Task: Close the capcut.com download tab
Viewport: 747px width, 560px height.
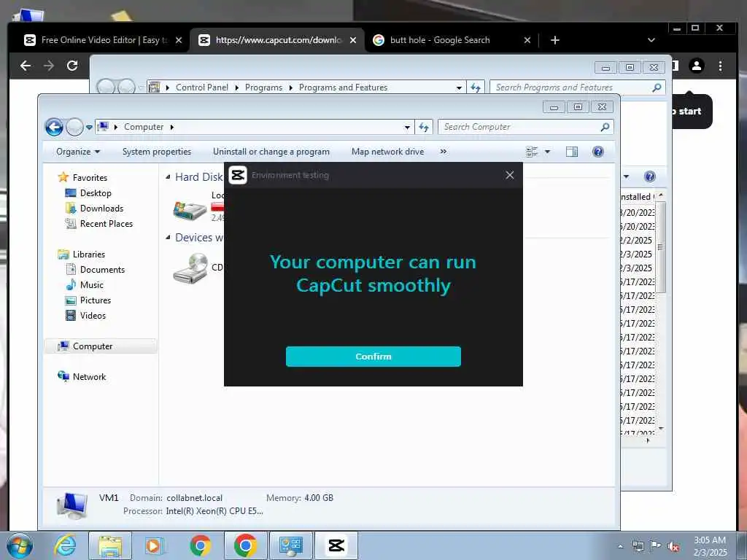Action: click(x=353, y=40)
